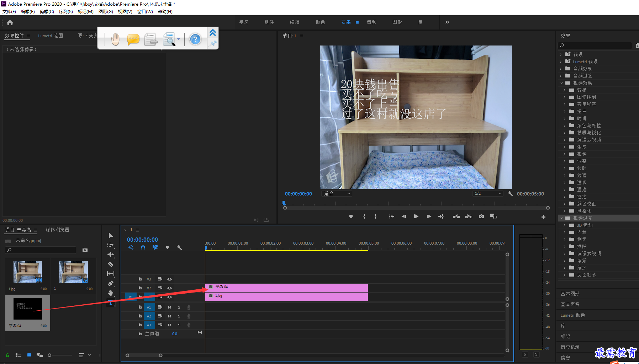The height and width of the screenshot is (364, 639).
Task: Expand the 音频效果 folder
Action: [561, 69]
